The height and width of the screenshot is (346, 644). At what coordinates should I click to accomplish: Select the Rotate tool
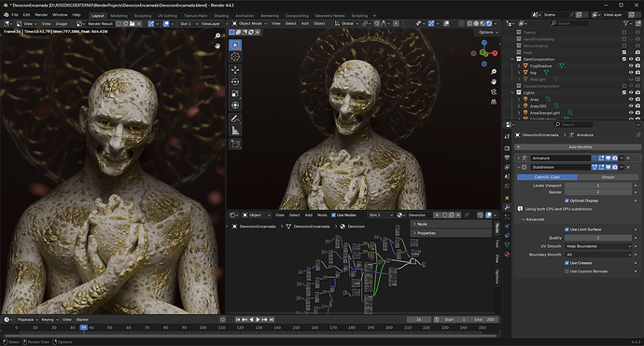click(235, 82)
